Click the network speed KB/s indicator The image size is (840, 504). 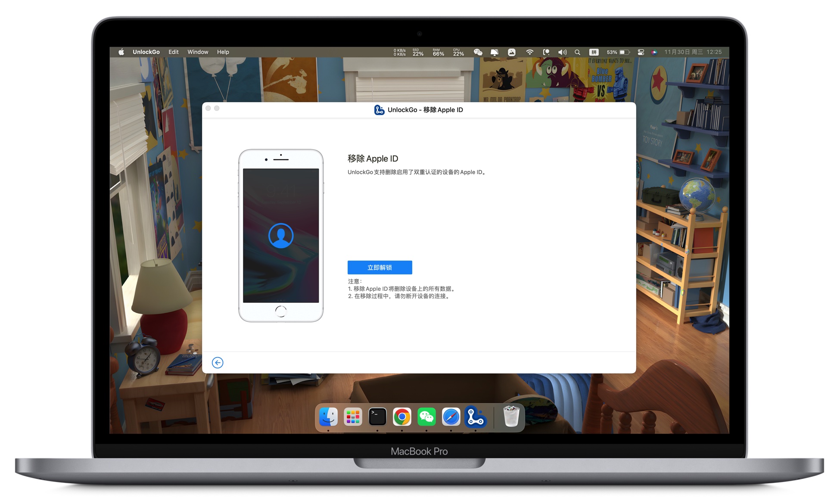click(x=399, y=52)
